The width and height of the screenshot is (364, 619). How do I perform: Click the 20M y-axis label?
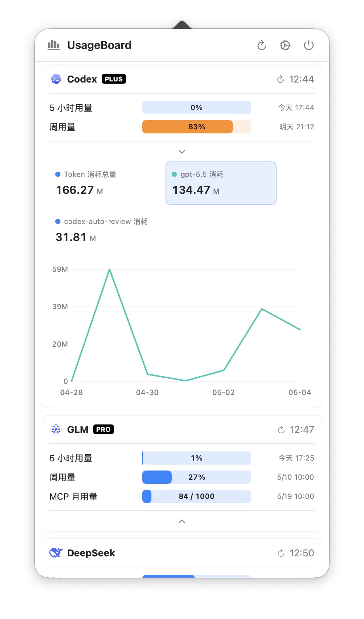click(x=60, y=344)
